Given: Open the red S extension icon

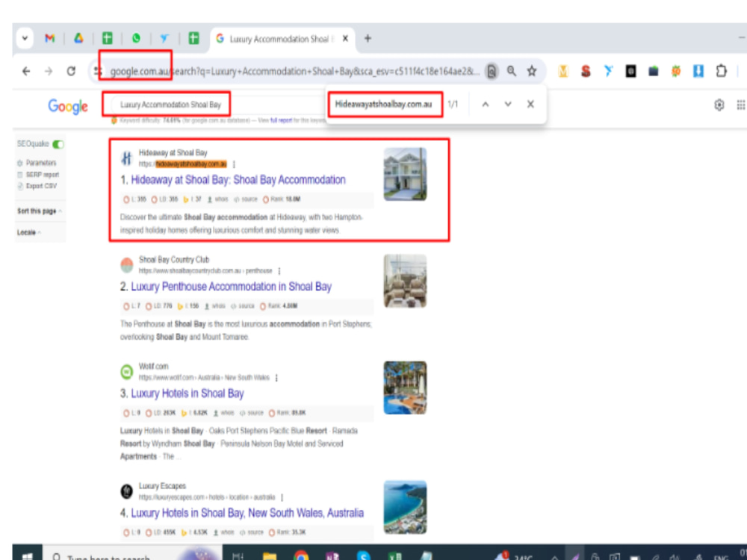Looking at the screenshot, I should click(586, 72).
